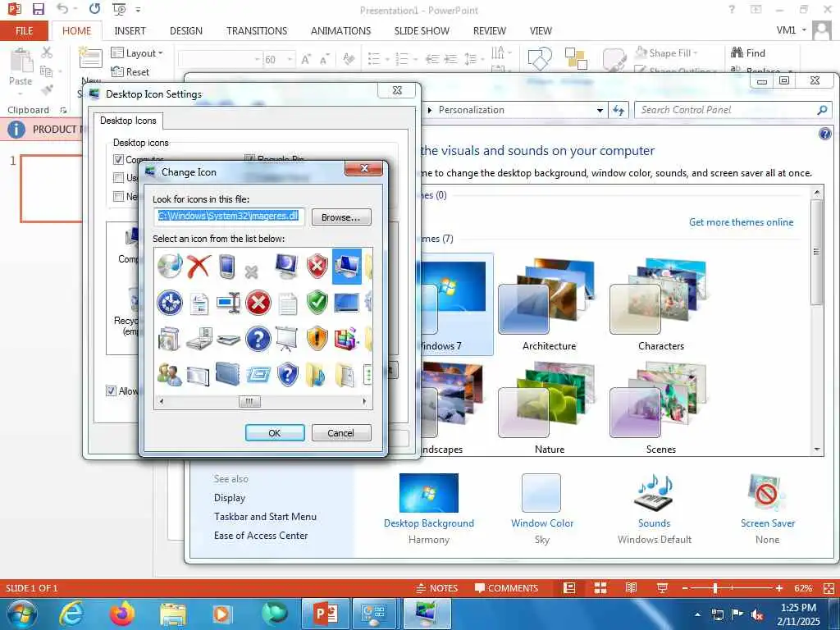
Task: Click the PowerPoint zoom slider handle
Action: pos(715,588)
